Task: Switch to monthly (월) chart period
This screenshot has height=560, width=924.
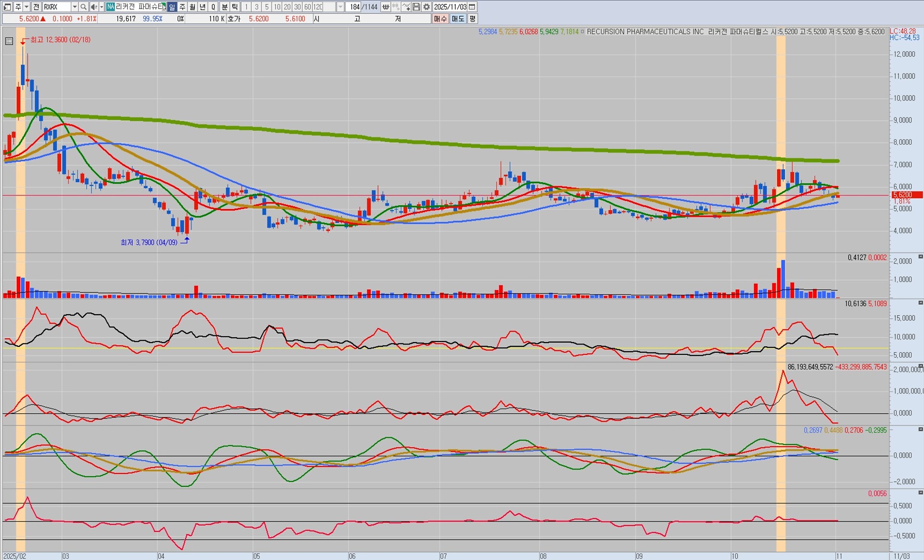Action: pyautogui.click(x=192, y=7)
